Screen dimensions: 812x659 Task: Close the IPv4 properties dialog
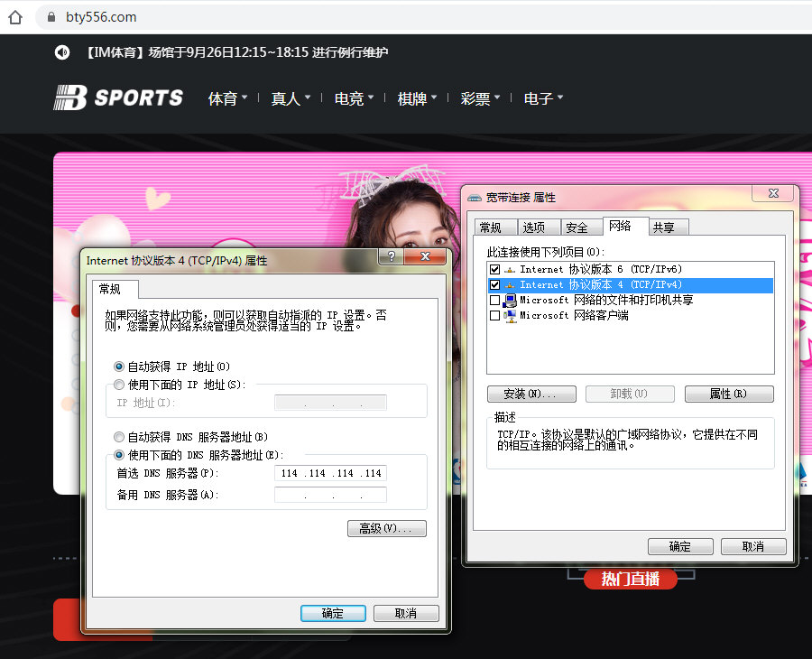tap(425, 258)
